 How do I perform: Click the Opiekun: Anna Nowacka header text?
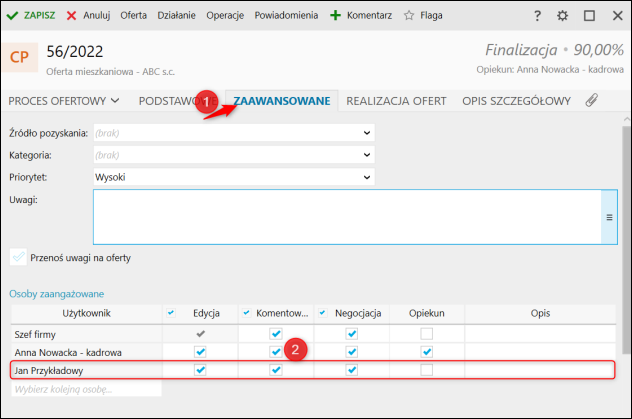[x=550, y=69]
